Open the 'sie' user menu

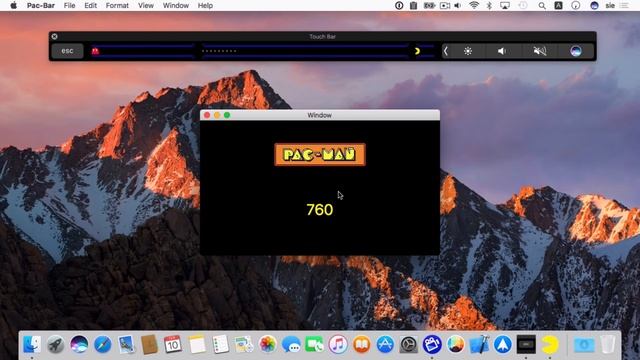pos(610,5)
